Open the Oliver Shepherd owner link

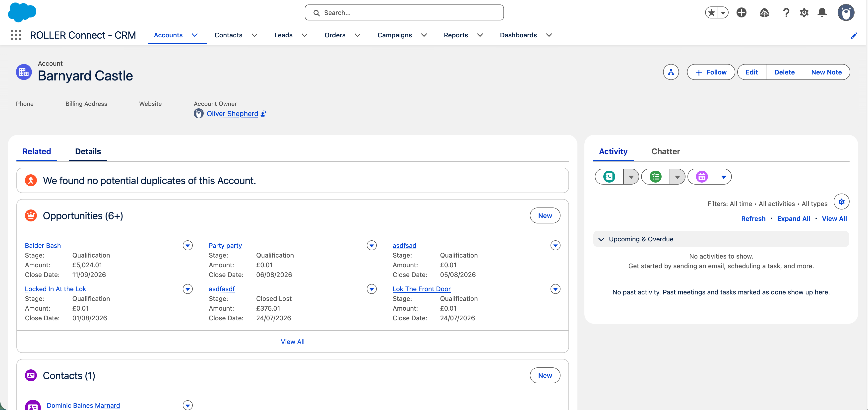[233, 114]
